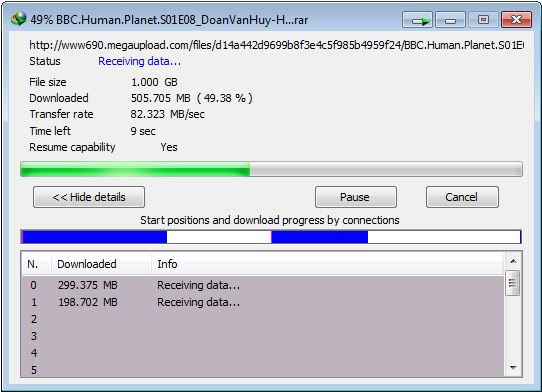
Task: Click the IDM globe icon in title bar
Action: [18, 19]
